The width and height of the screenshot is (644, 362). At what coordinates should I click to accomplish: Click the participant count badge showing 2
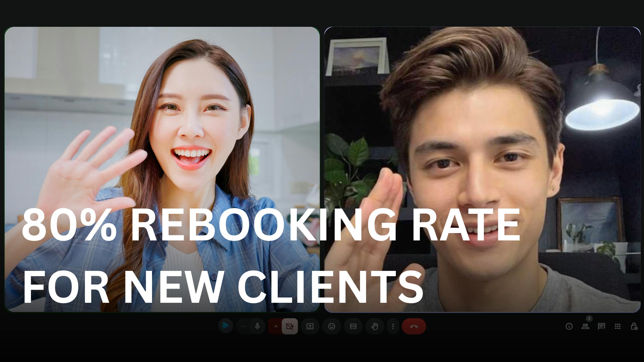(x=589, y=318)
